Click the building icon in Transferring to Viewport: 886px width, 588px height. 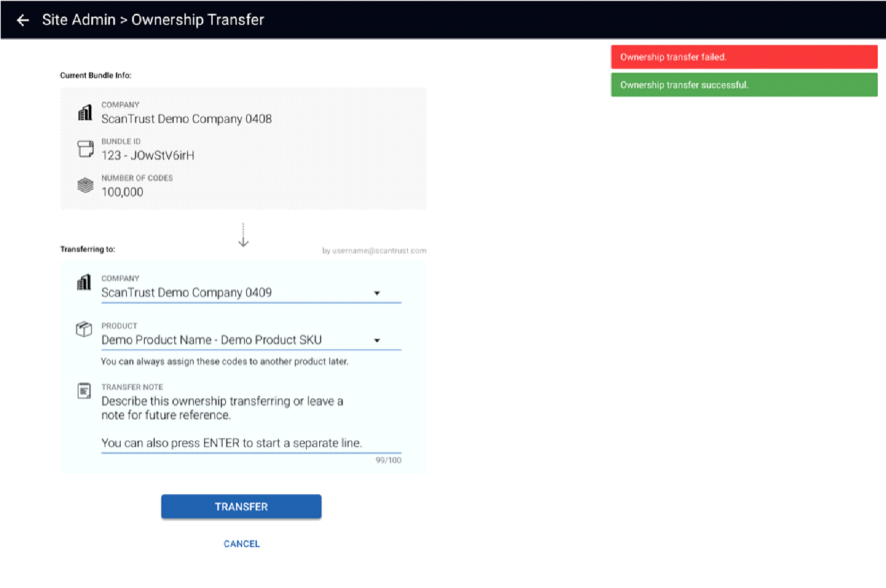pos(84,284)
